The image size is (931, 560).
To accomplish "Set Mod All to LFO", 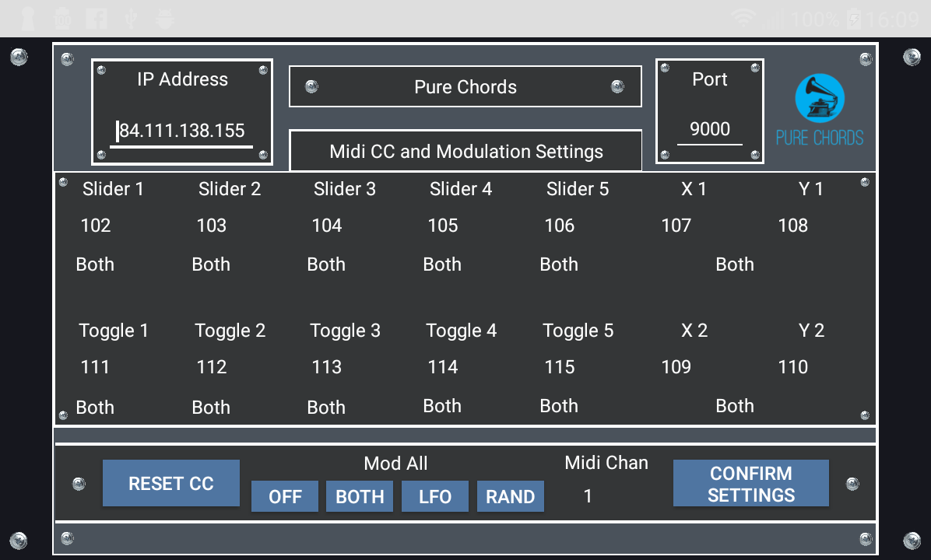I will [x=434, y=496].
